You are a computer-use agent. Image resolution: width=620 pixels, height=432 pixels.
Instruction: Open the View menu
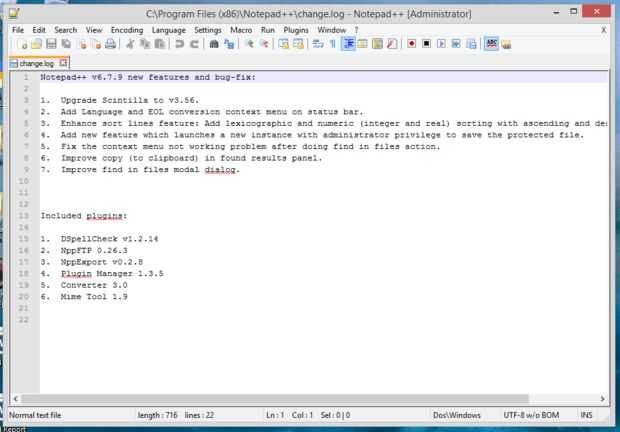pos(94,30)
